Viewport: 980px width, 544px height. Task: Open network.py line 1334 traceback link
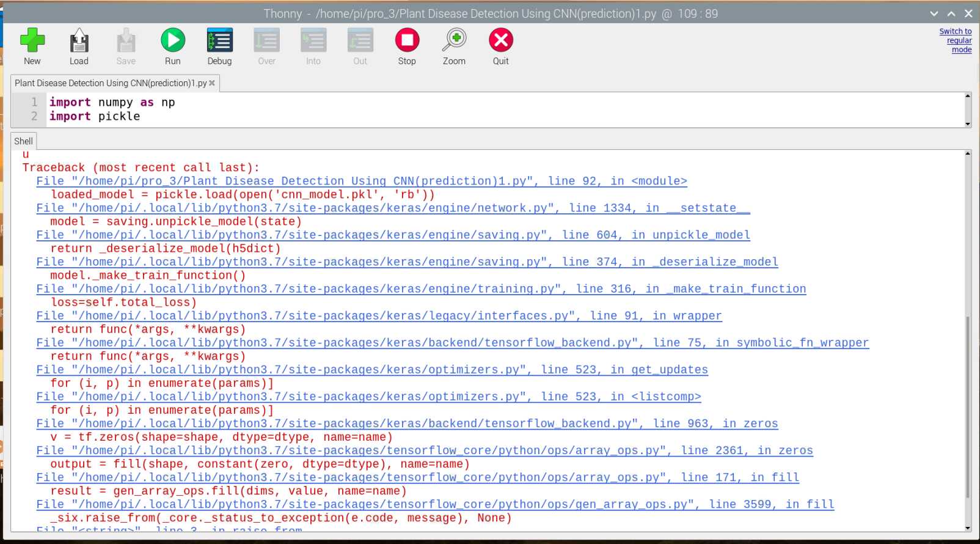393,208
